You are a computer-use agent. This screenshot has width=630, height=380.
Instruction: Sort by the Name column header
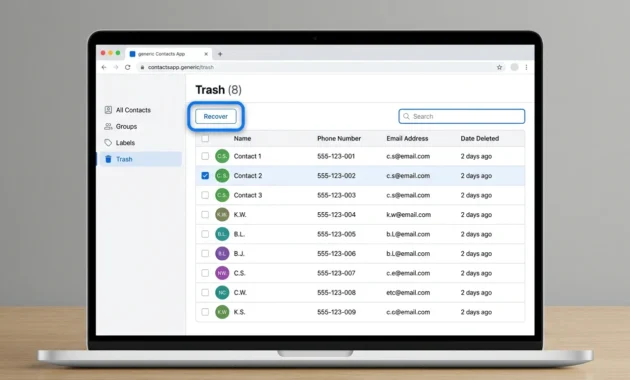[x=242, y=139]
